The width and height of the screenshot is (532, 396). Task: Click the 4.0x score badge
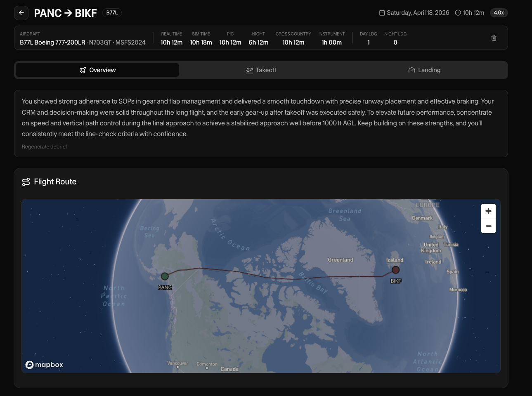coord(499,13)
